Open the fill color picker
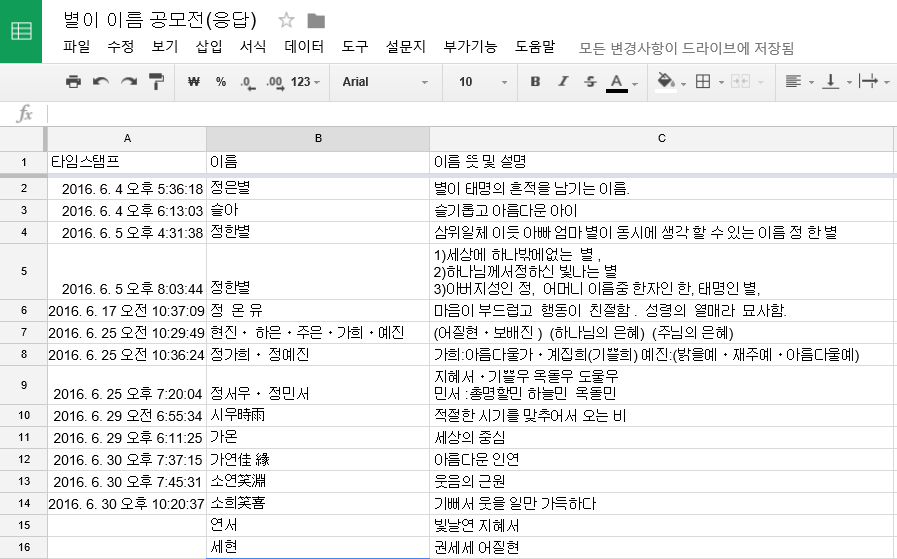Image resolution: width=897 pixels, height=559 pixels. click(668, 82)
